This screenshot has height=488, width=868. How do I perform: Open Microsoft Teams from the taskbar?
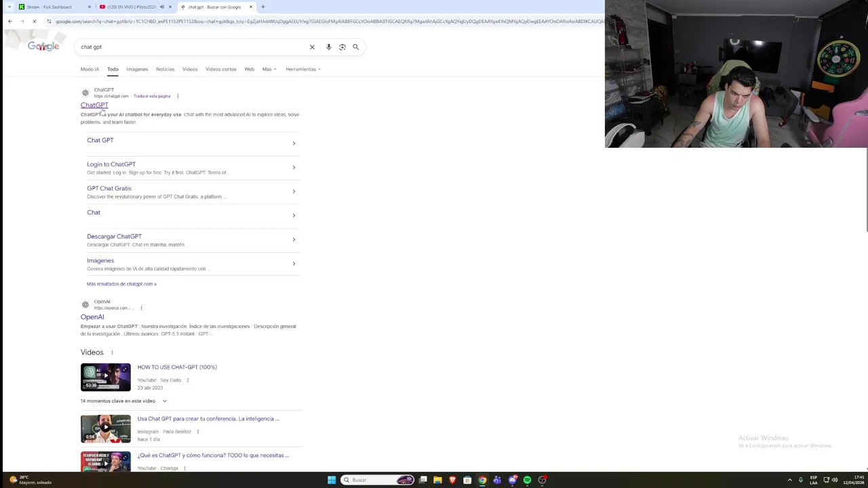[498, 480]
